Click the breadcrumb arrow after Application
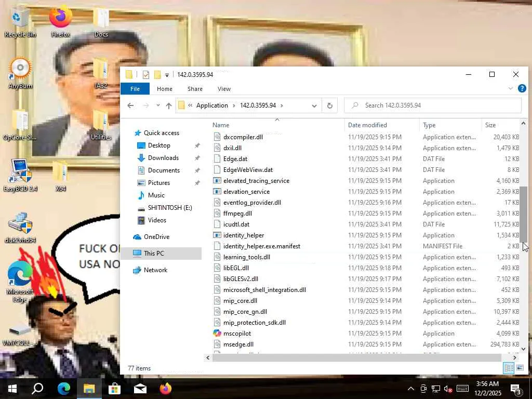This screenshot has height=399, width=532. click(x=234, y=105)
